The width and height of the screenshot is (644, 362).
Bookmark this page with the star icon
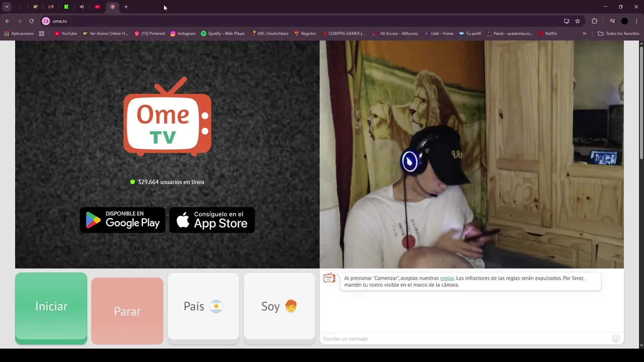(x=578, y=21)
